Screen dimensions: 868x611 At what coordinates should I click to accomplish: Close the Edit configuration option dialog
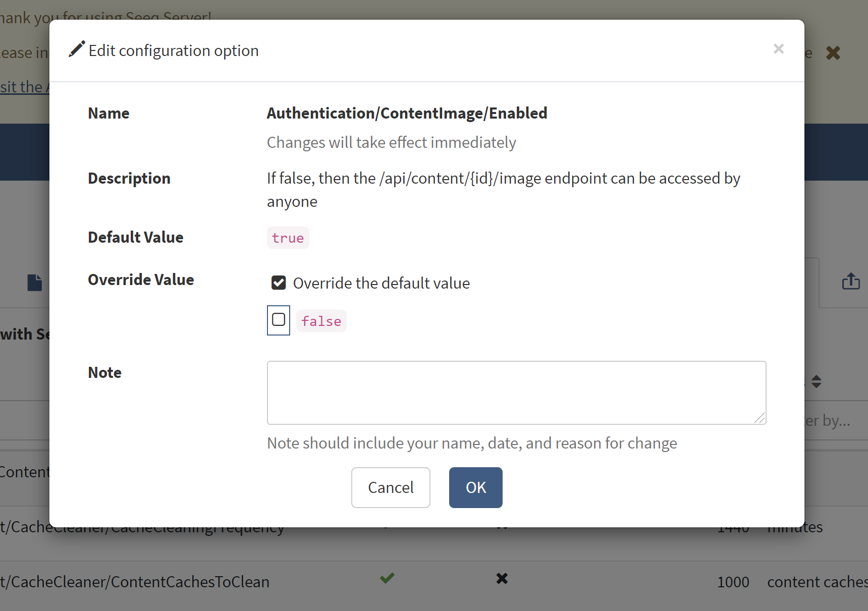click(x=778, y=49)
